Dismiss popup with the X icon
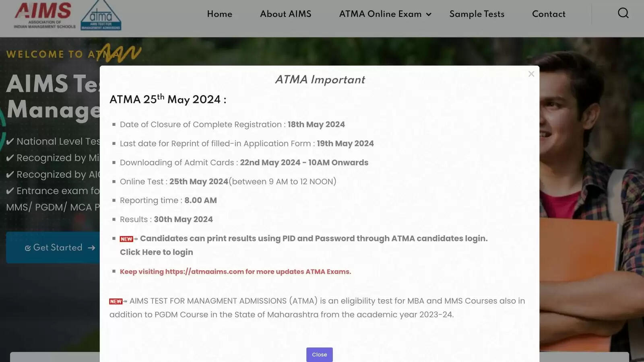 coord(531,74)
